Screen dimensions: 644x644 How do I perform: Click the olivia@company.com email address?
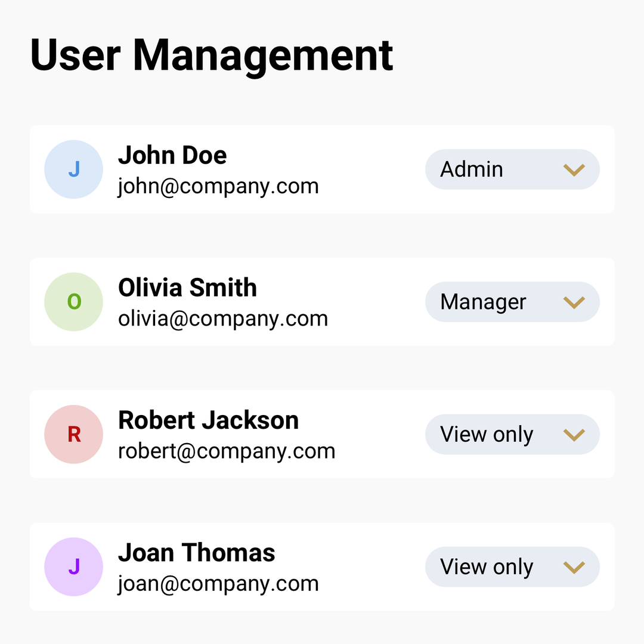coord(223,319)
